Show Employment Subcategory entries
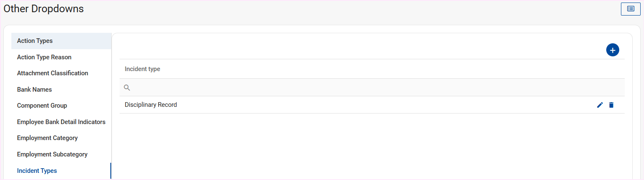The image size is (644, 180). tap(52, 154)
